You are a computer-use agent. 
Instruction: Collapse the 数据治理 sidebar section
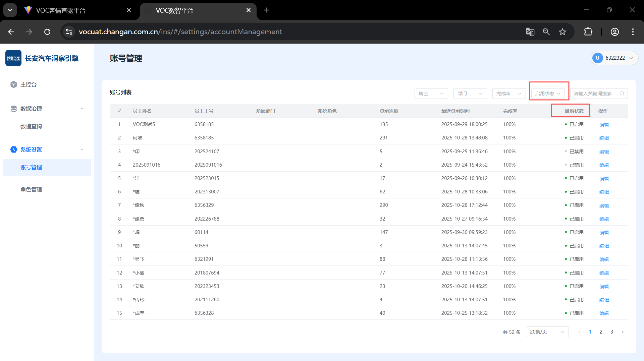point(82,109)
